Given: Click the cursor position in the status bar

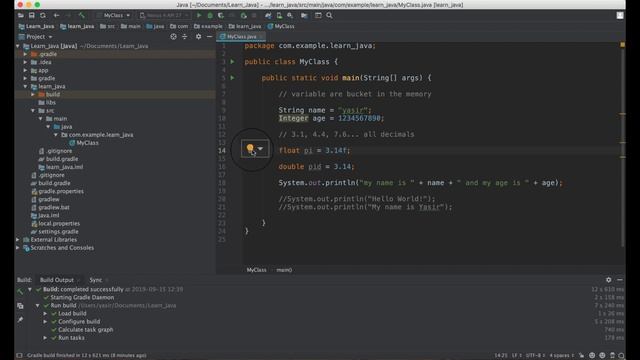Looking at the screenshot, I should click(x=500, y=356).
